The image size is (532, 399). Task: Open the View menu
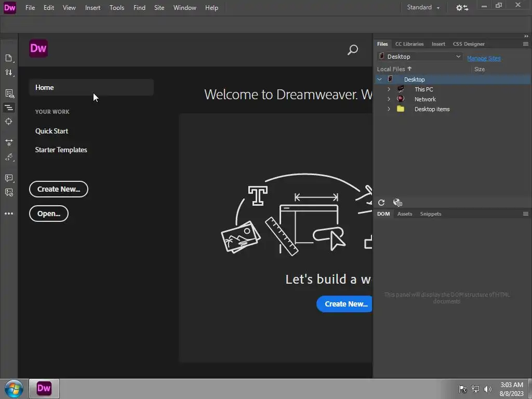(x=69, y=7)
